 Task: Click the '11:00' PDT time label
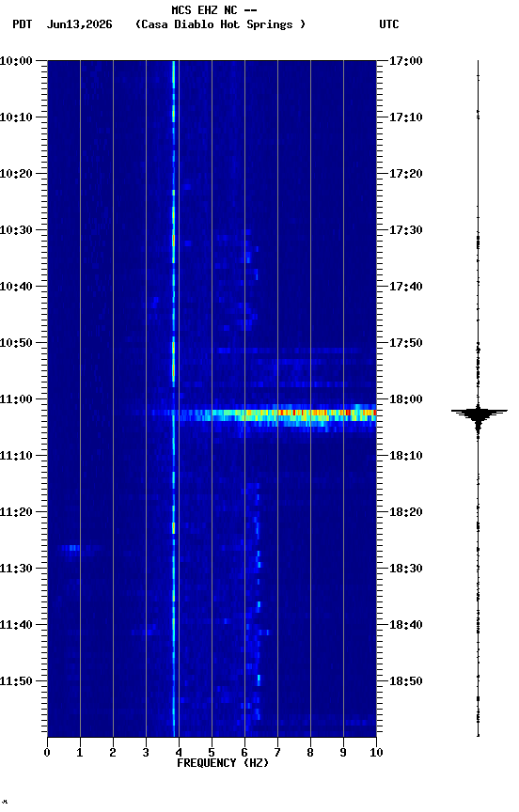(x=16, y=399)
